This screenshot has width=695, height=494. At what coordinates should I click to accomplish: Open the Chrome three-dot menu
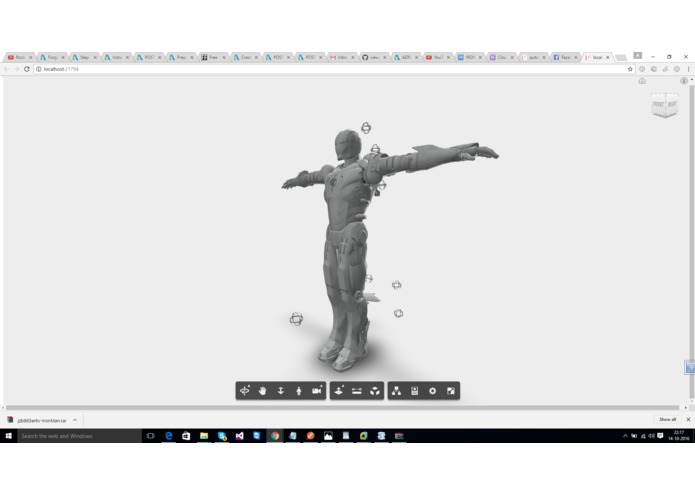tap(688, 69)
